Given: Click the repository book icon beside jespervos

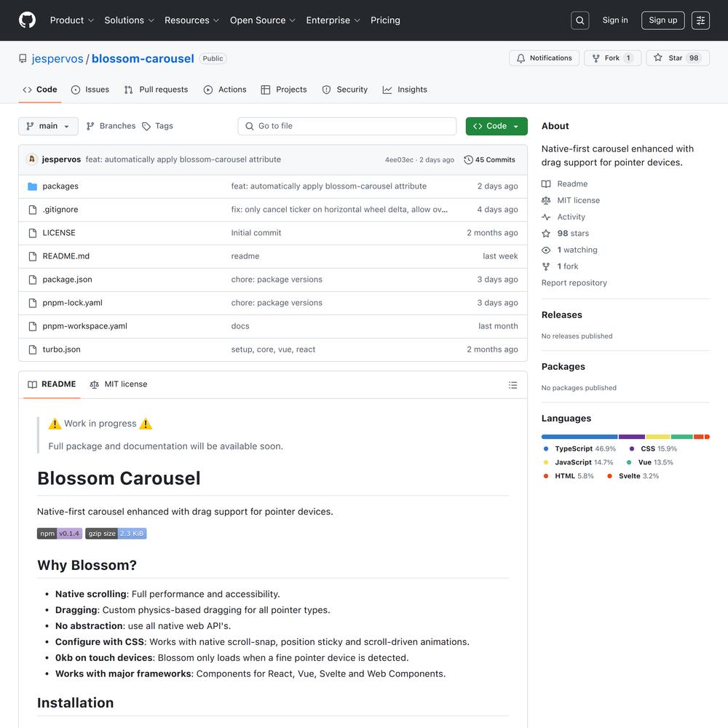Looking at the screenshot, I should point(23,58).
